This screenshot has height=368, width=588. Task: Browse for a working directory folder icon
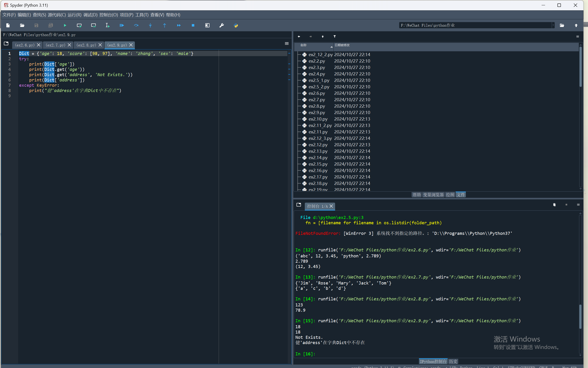(562, 25)
